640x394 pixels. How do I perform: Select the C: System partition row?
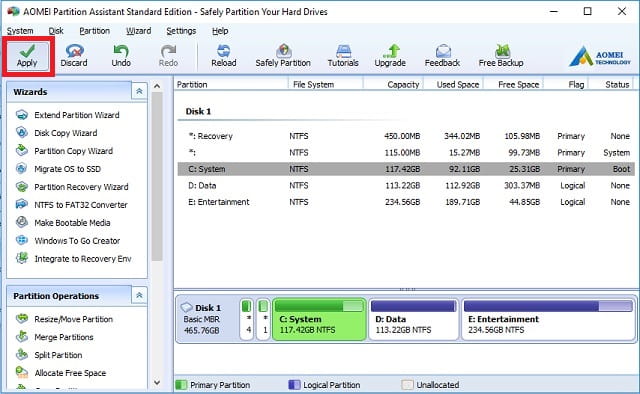coord(406,169)
